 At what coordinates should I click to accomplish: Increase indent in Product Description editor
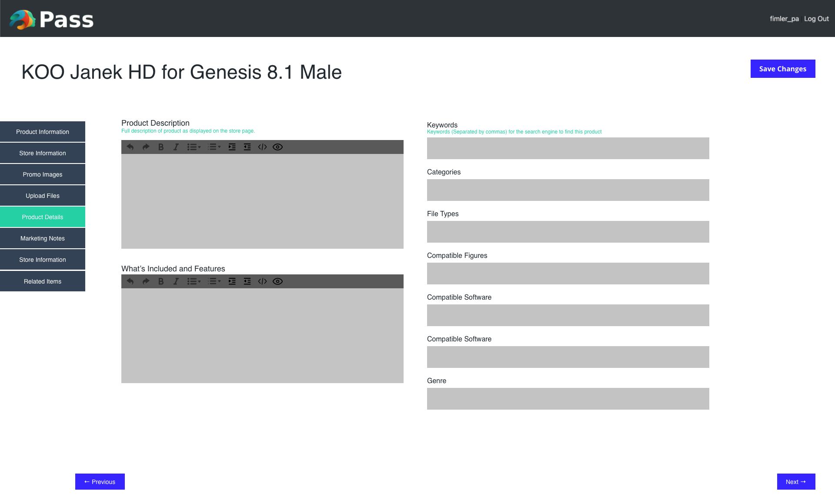coord(232,147)
